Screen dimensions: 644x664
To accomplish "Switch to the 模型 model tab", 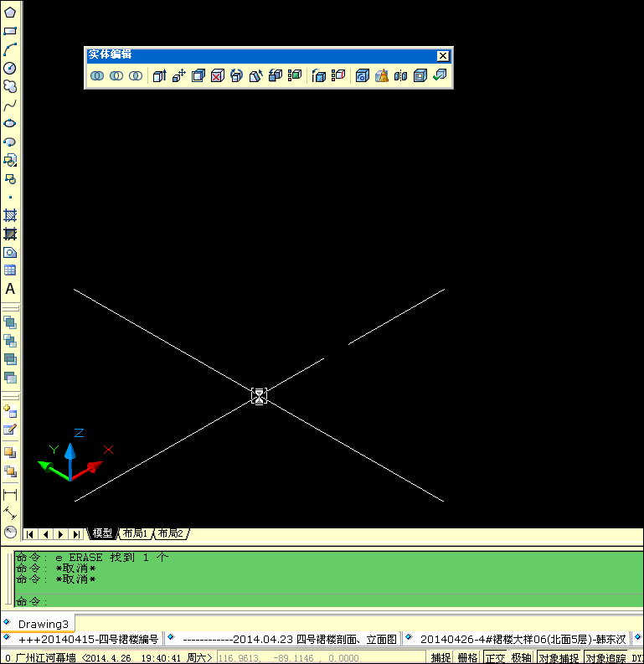I will click(x=102, y=533).
